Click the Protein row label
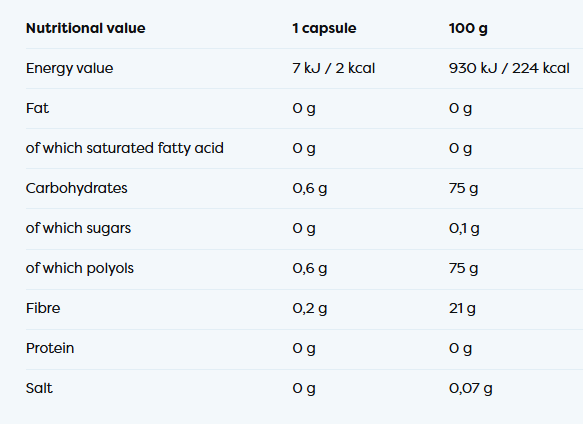583x424 pixels. pyautogui.click(x=50, y=348)
